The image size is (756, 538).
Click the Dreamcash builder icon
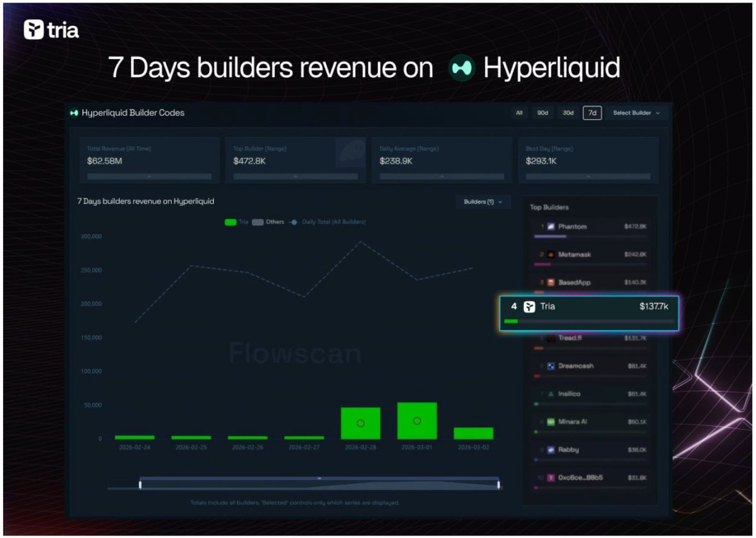tap(551, 366)
